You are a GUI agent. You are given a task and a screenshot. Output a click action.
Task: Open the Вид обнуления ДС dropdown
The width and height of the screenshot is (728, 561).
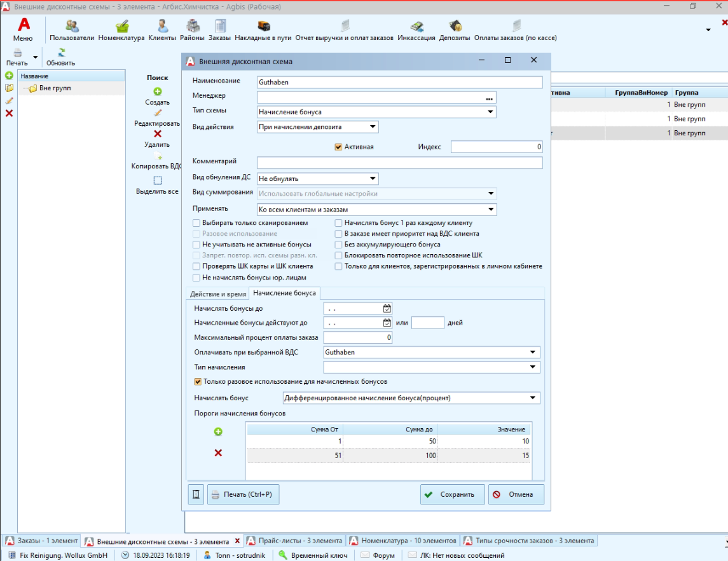tap(373, 179)
